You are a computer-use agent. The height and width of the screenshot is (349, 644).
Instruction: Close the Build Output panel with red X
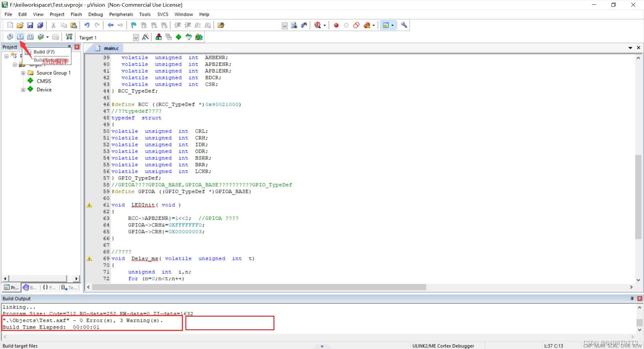tap(640, 299)
